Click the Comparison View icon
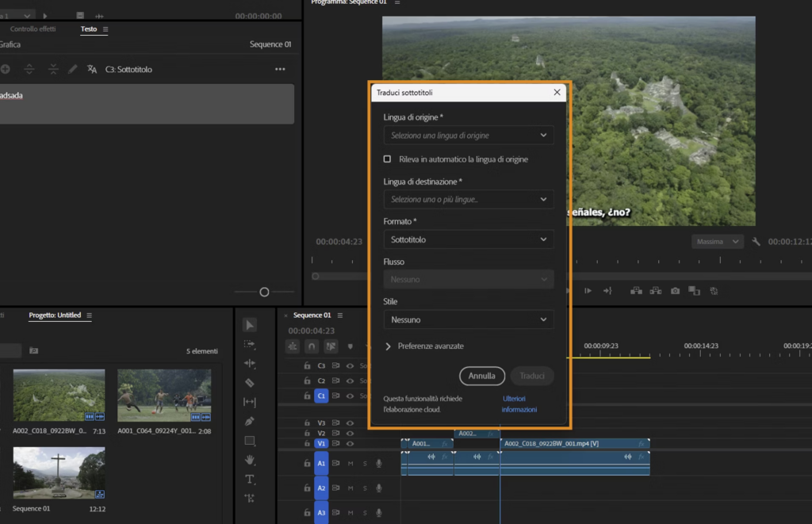 coord(695,291)
